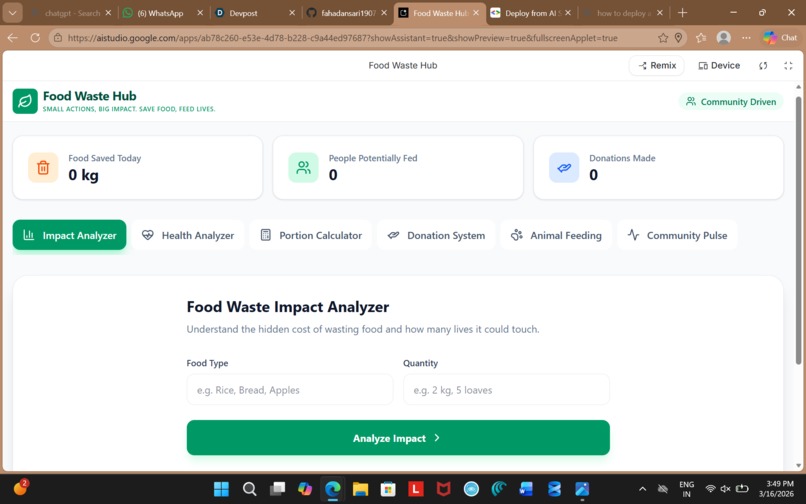Reload the app preview
This screenshot has height=504, width=806.
point(763,65)
